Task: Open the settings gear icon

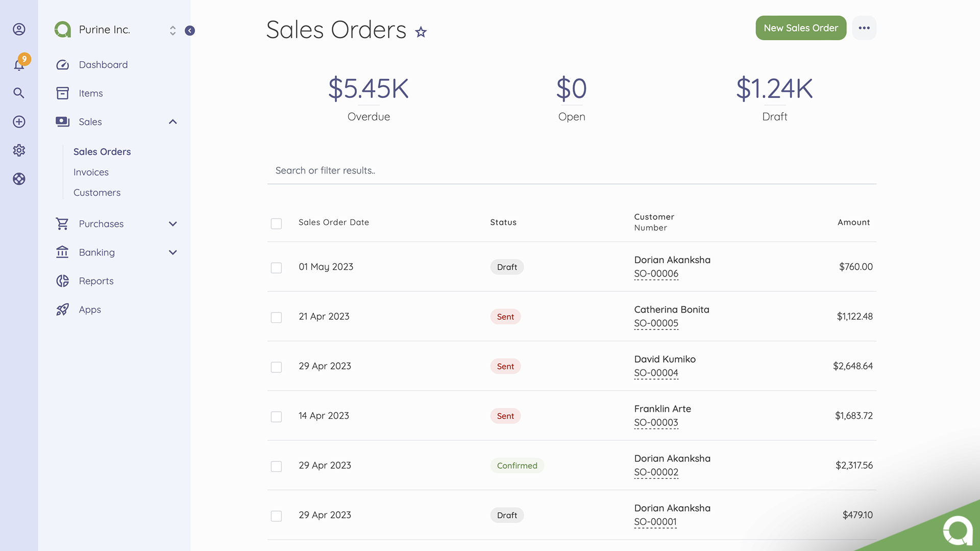Action: pos(19,150)
